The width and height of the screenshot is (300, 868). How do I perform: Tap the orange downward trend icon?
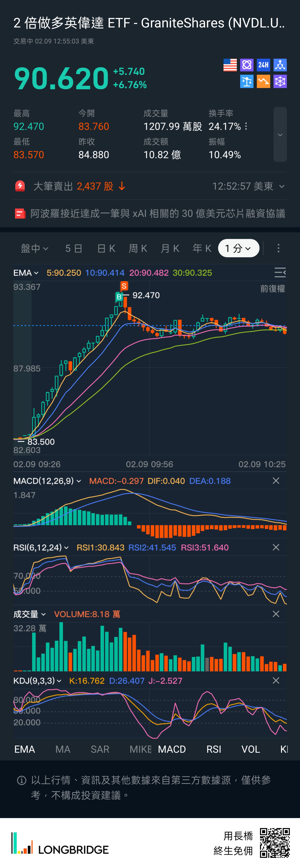[263, 82]
